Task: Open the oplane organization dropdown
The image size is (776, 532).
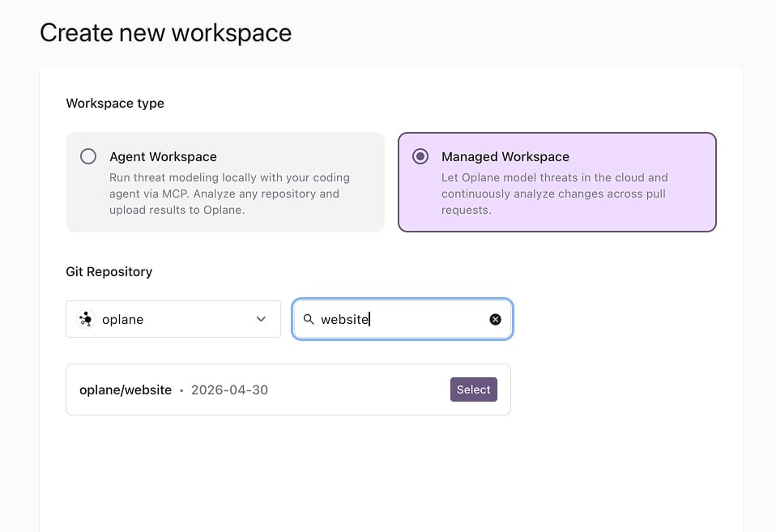Action: pos(173,319)
